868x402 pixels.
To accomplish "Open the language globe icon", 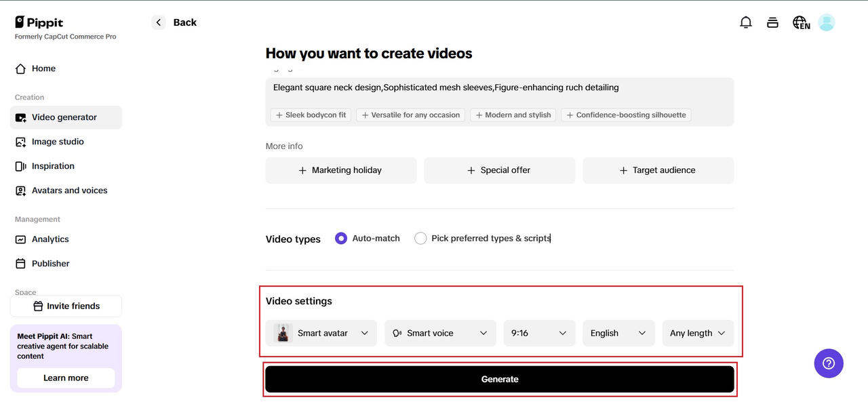I will [801, 22].
